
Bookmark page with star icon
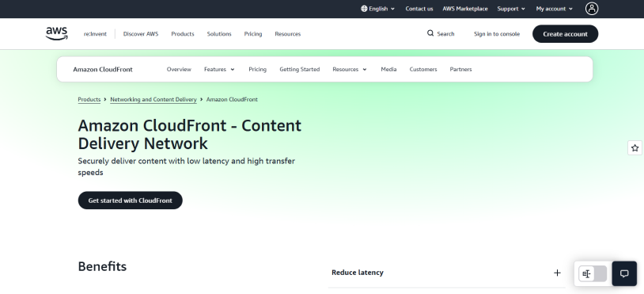click(635, 148)
